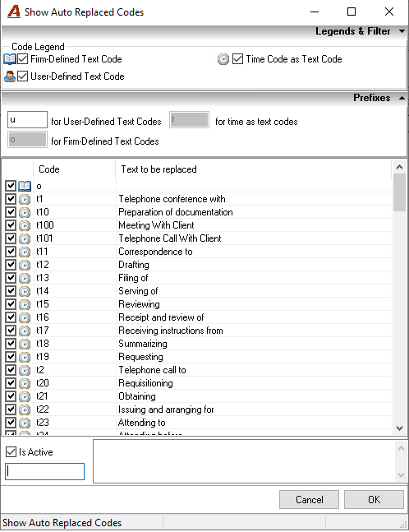Click the User-Defined prefix field containing u

click(x=27, y=120)
